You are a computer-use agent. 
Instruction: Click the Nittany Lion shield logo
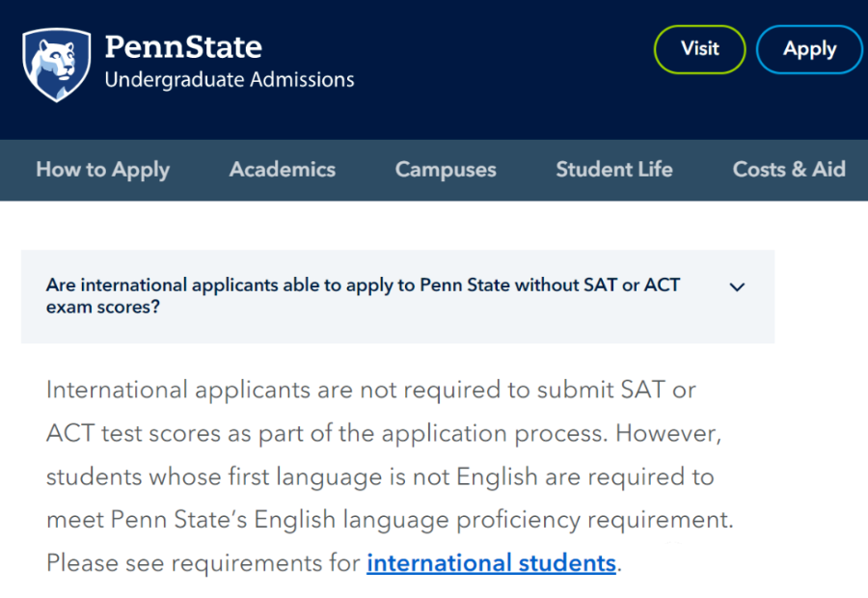click(57, 65)
